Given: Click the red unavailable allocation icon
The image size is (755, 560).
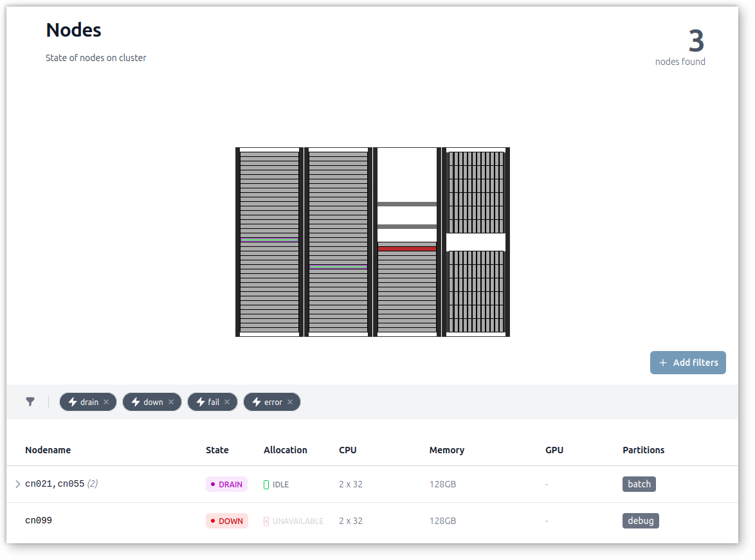Looking at the screenshot, I should point(266,521).
